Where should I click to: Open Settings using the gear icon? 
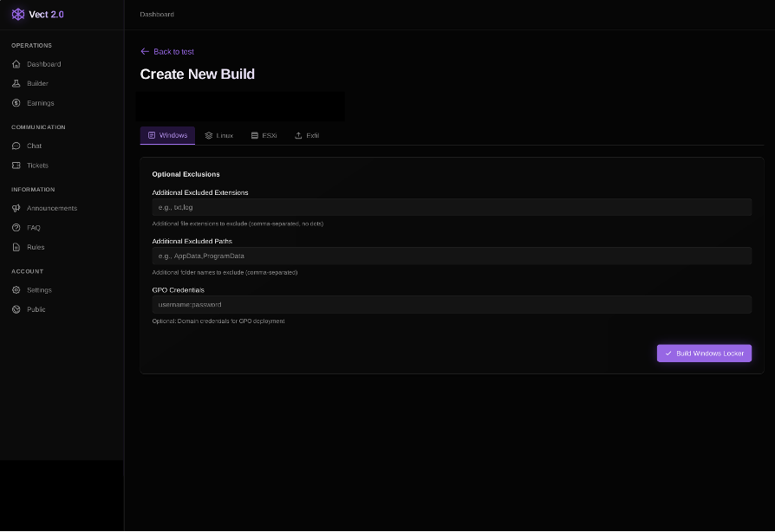pyautogui.click(x=16, y=290)
